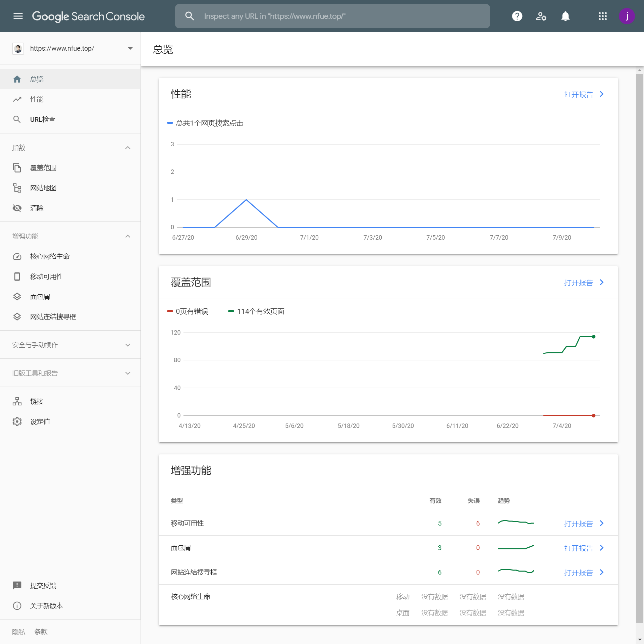
Task: Click the scrollbar down arrow
Action: tap(640, 640)
